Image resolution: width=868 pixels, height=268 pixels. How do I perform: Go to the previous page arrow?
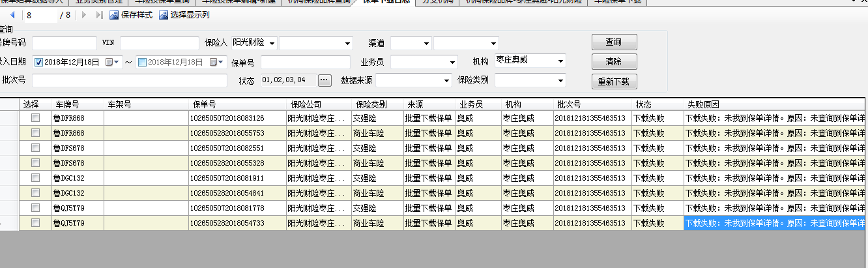(x=12, y=14)
